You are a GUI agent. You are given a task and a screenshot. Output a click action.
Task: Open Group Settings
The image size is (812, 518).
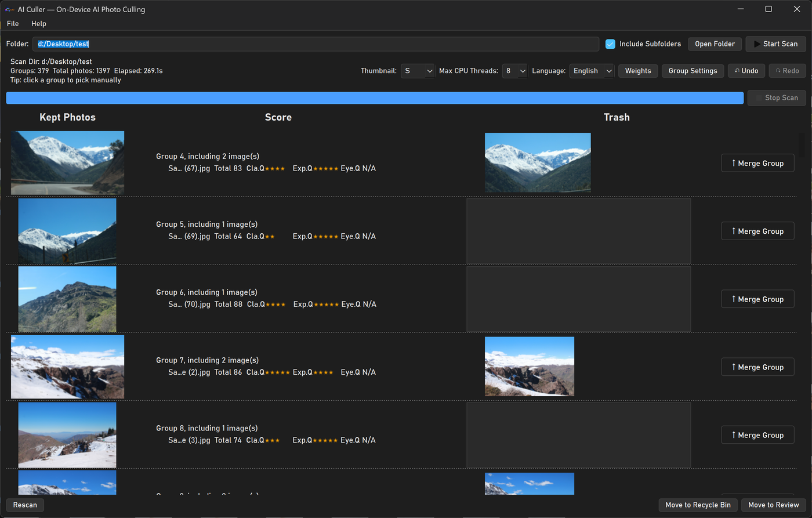pyautogui.click(x=693, y=71)
